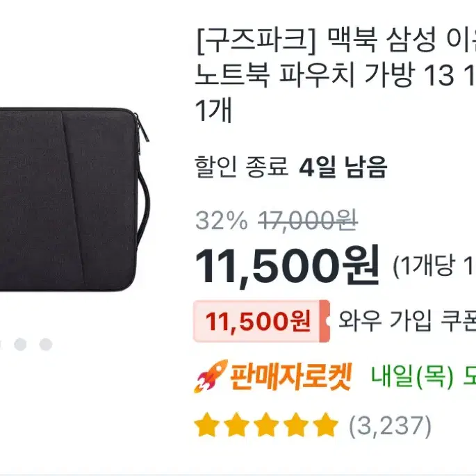This screenshot has height=476, width=476.
Task: Click the 내일(목) delivery date text
Action: 413,377
